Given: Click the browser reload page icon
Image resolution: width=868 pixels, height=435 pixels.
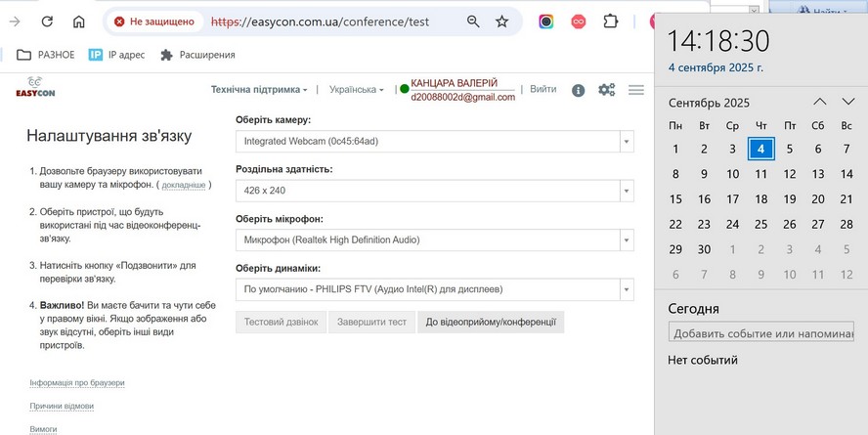Looking at the screenshot, I should (x=47, y=22).
